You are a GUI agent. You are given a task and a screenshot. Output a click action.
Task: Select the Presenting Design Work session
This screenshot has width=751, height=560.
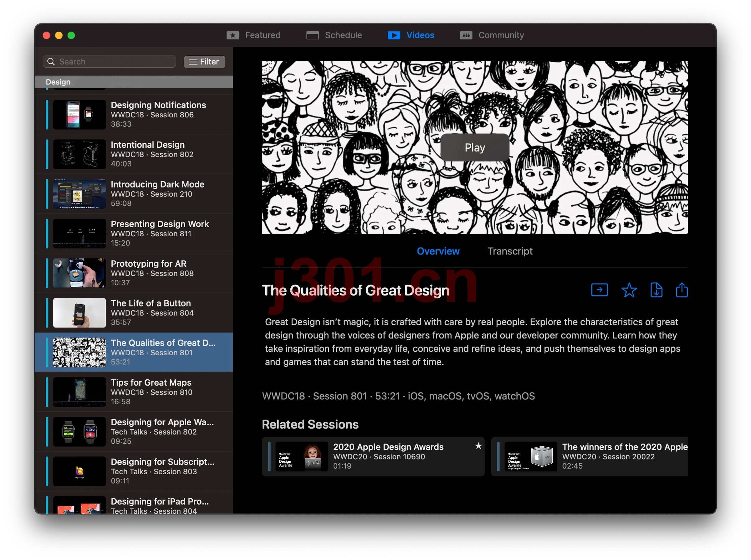pyautogui.click(x=134, y=234)
